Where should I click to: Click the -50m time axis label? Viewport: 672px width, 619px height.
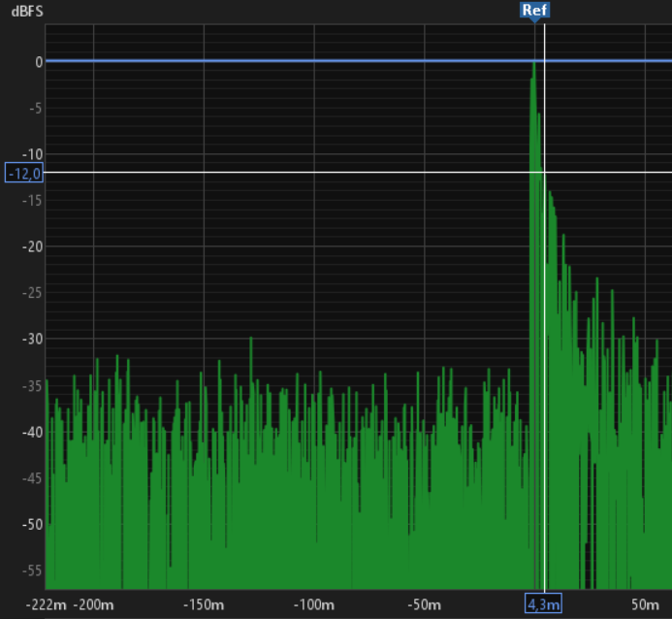[x=424, y=605]
